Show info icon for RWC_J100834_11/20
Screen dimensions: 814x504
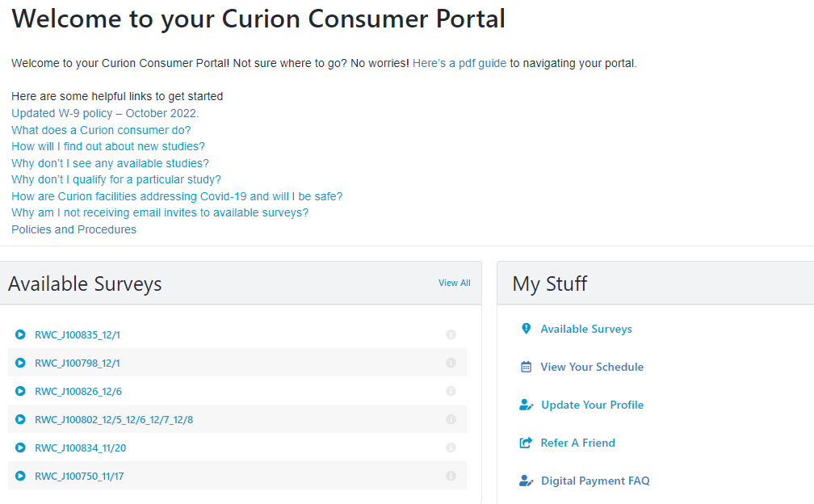tap(451, 447)
